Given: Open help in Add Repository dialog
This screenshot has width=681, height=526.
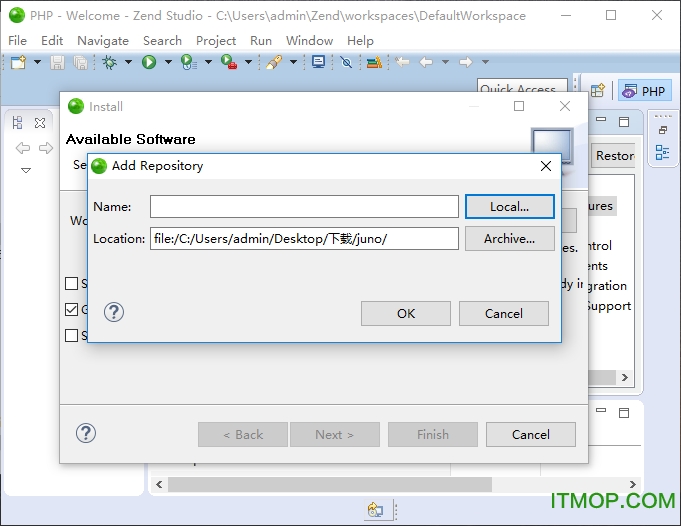Looking at the screenshot, I should (x=114, y=312).
